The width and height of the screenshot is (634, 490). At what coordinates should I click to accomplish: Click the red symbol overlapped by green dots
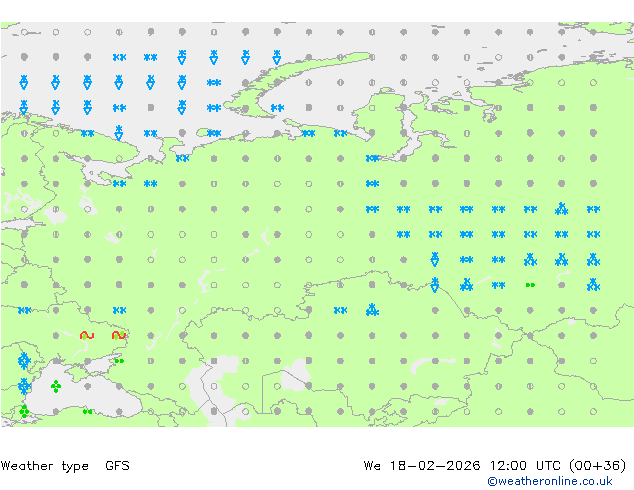119,335
